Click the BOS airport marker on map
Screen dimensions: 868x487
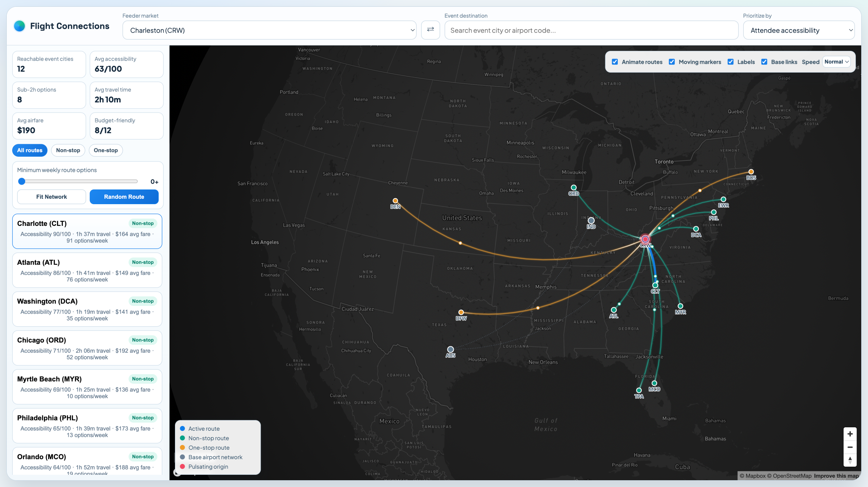pyautogui.click(x=751, y=172)
